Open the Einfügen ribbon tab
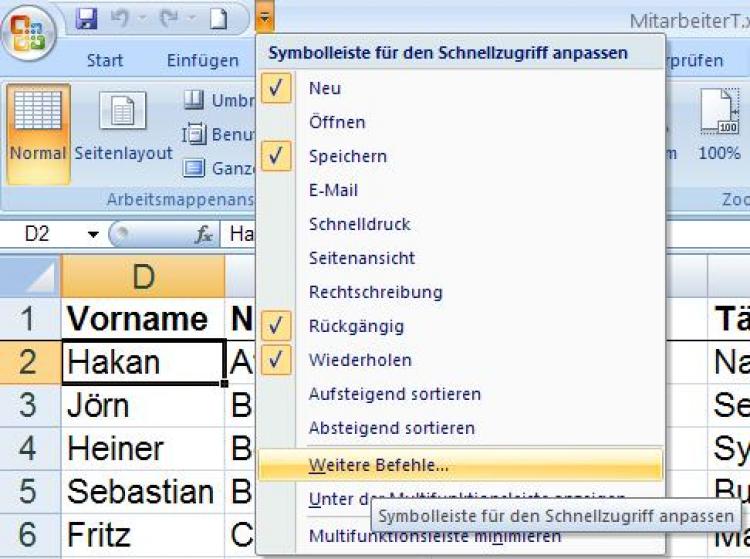This screenshot has height=559, width=750. click(x=202, y=61)
